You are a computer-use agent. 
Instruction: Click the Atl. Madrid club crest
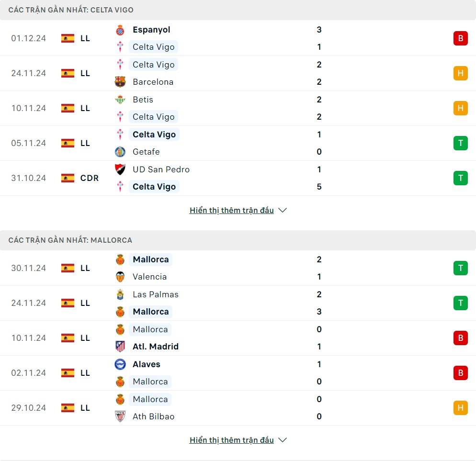(120, 347)
